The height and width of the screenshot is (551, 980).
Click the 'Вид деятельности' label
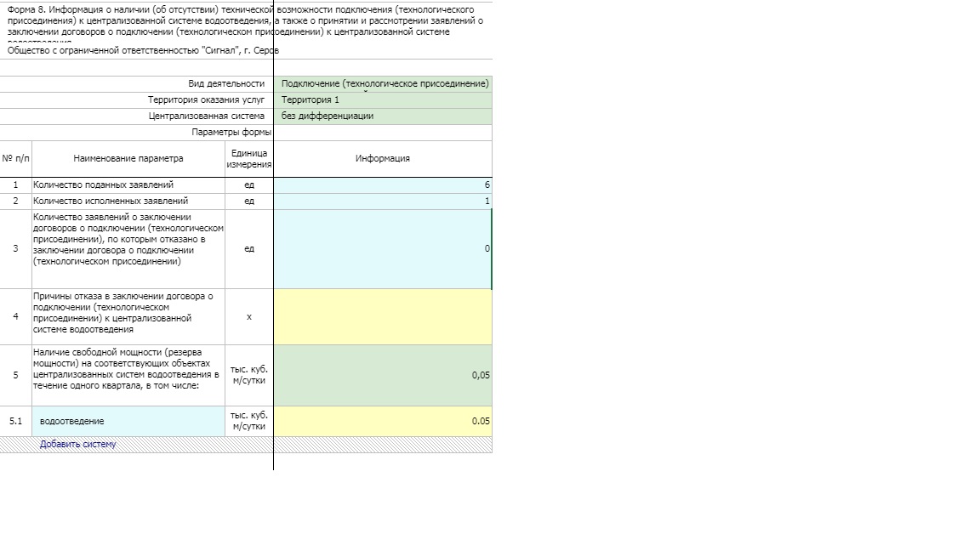click(x=226, y=83)
